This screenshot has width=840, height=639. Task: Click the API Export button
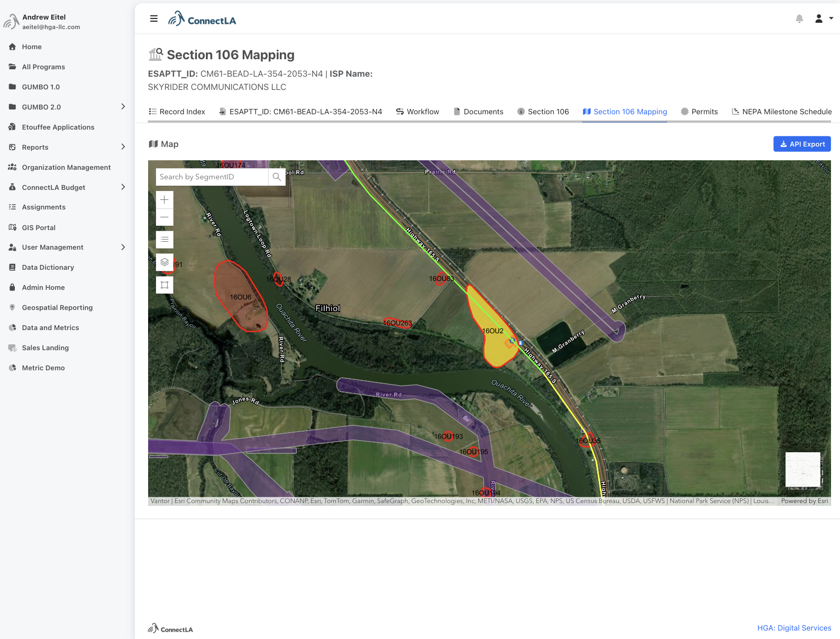point(802,144)
